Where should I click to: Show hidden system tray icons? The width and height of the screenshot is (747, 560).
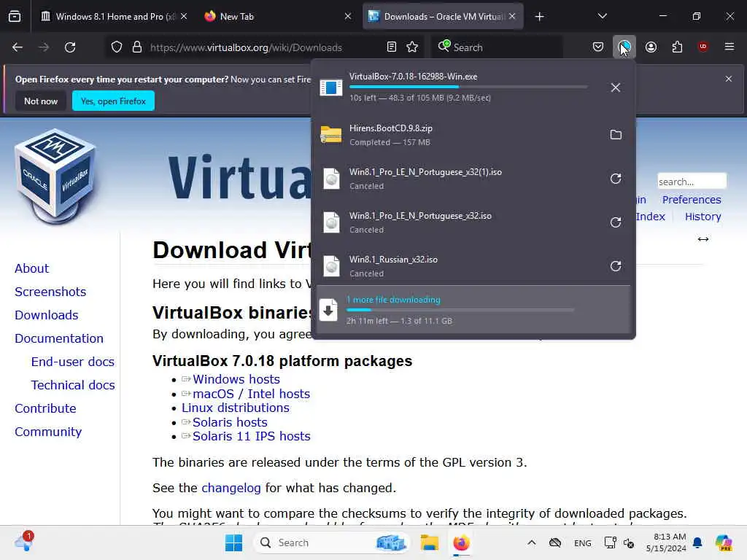click(x=532, y=542)
